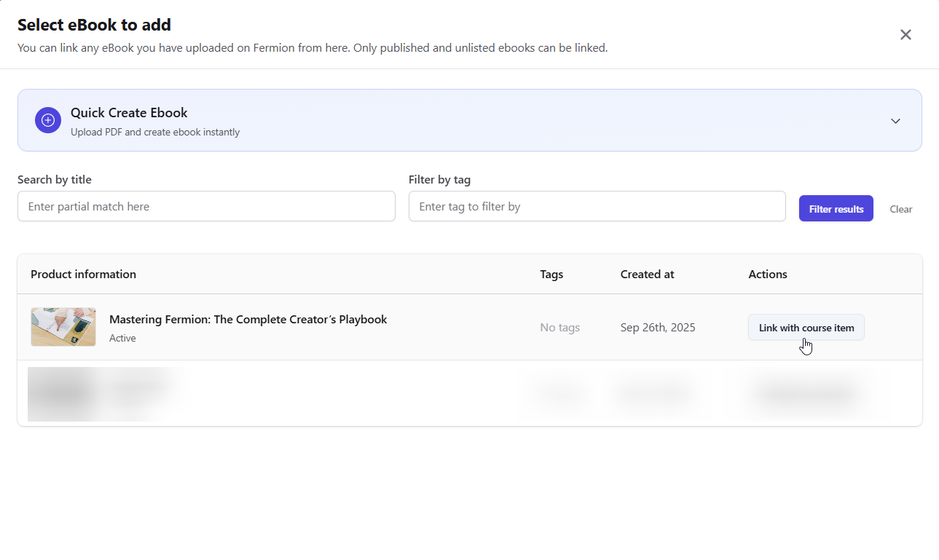This screenshot has height=560, width=939.
Task: Close the Select eBook dialog
Action: tap(905, 35)
